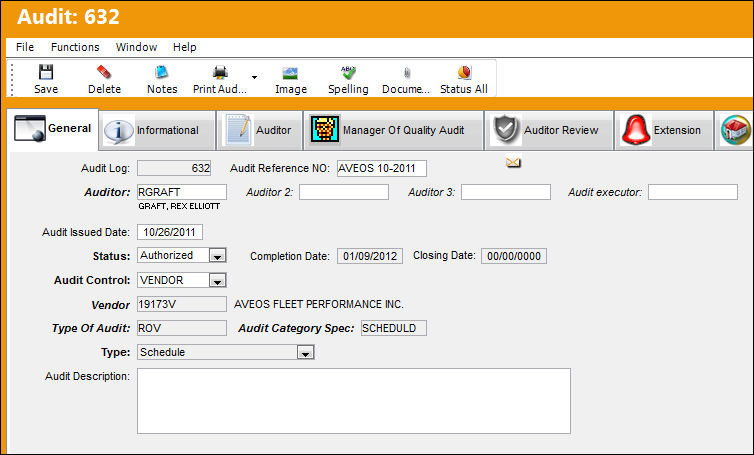Click the Auditor field showing RGRAFT

[182, 192]
